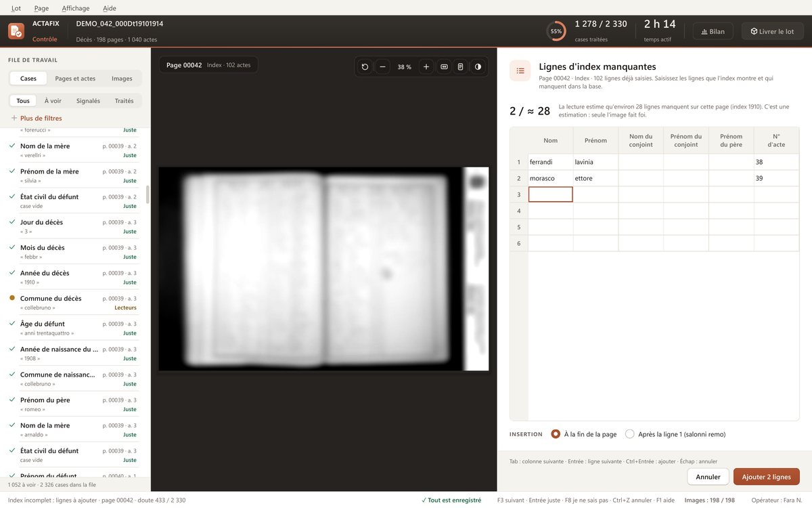The height and width of the screenshot is (508, 812).
Task: Rotate the page image with the rotate icon
Action: (x=365, y=67)
